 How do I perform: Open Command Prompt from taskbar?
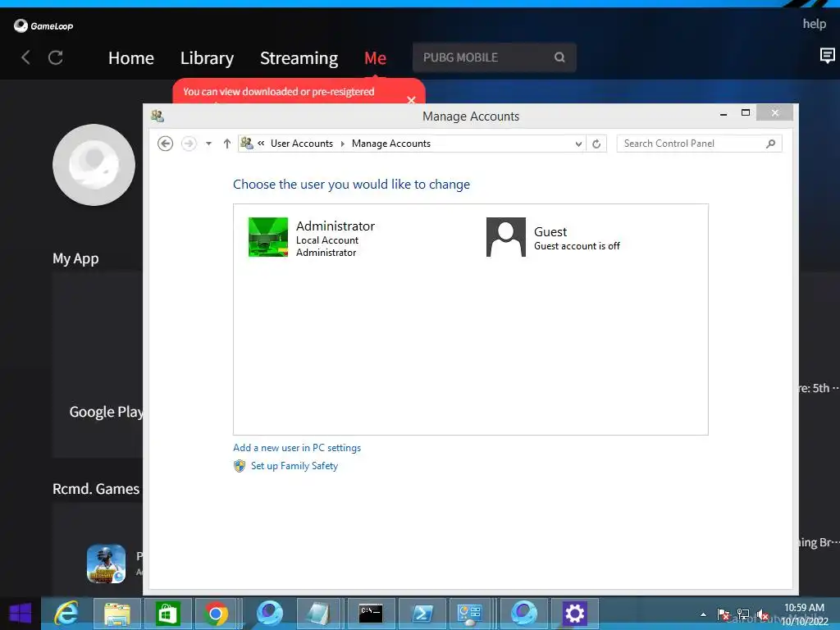[371, 614]
